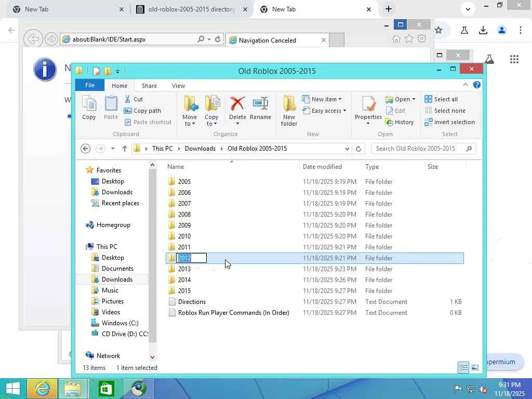
Task: Open the address bar history dropdown
Action: point(347,149)
